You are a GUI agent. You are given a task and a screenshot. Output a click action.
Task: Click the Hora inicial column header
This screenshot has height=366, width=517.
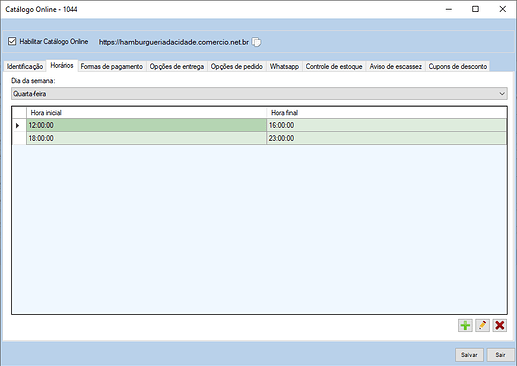[x=146, y=113]
